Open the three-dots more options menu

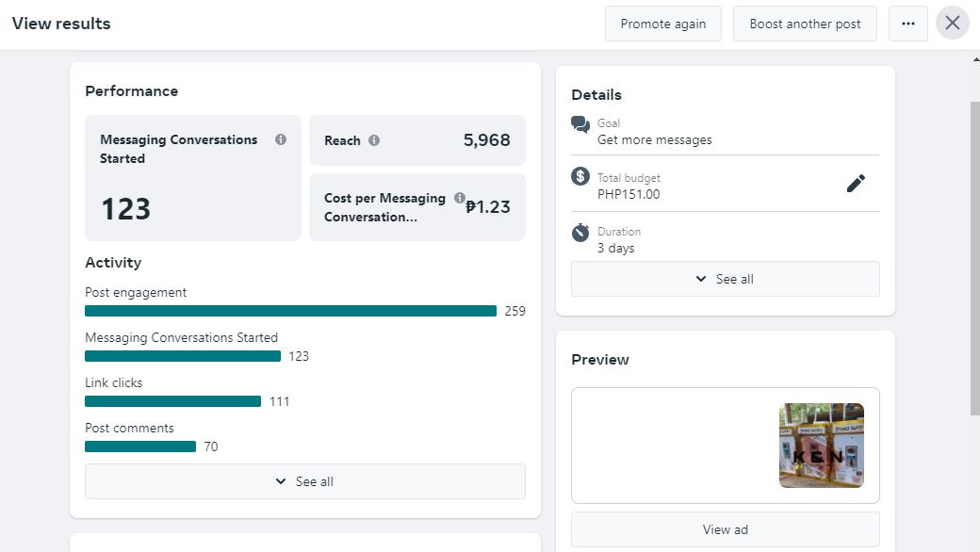point(908,24)
